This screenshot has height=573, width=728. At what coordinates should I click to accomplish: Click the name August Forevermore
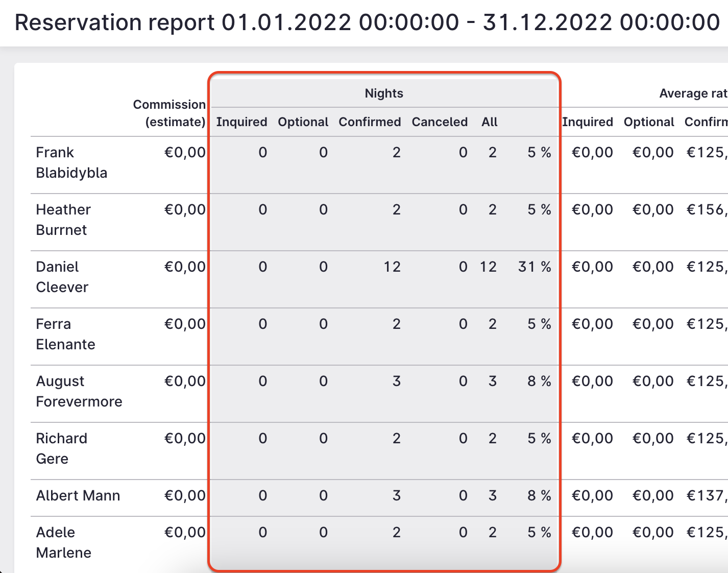pos(79,391)
